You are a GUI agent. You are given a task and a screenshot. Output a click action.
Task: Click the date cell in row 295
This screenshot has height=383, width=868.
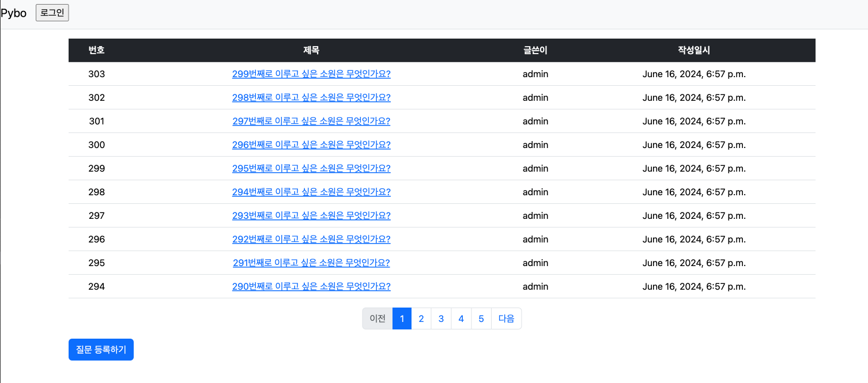pos(694,263)
